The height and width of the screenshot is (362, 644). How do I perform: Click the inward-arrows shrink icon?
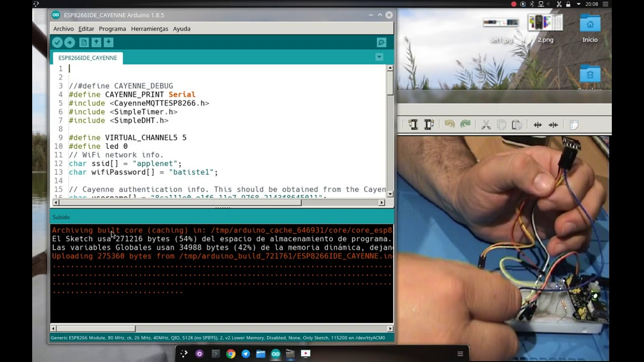[x=553, y=125]
